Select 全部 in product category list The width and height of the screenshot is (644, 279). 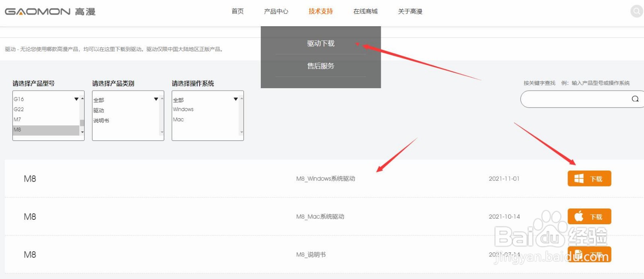(126, 100)
